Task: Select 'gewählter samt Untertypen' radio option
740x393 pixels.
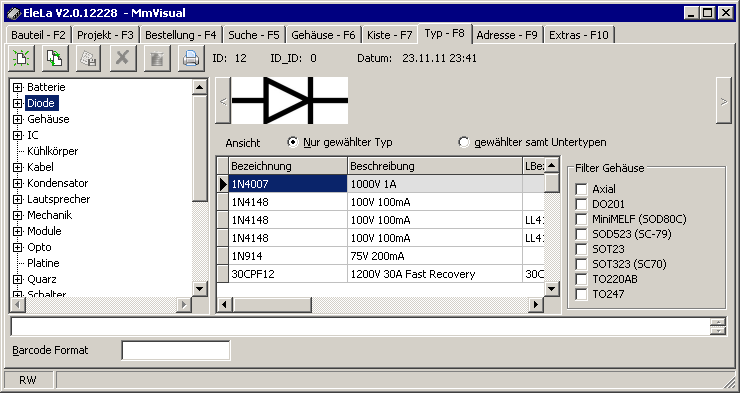Action: click(464, 142)
